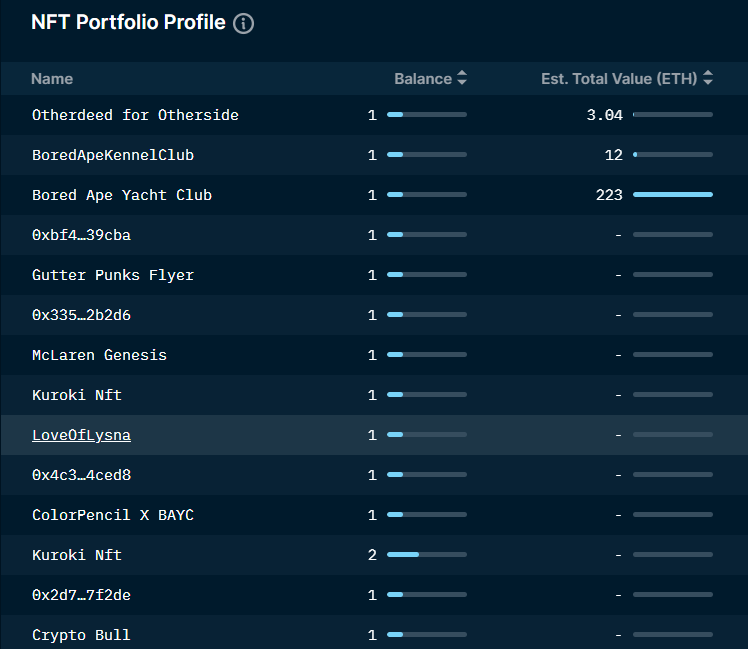Click the balance value 2 for Kuroki Nft
This screenshot has height=649, width=748.
[x=373, y=555]
